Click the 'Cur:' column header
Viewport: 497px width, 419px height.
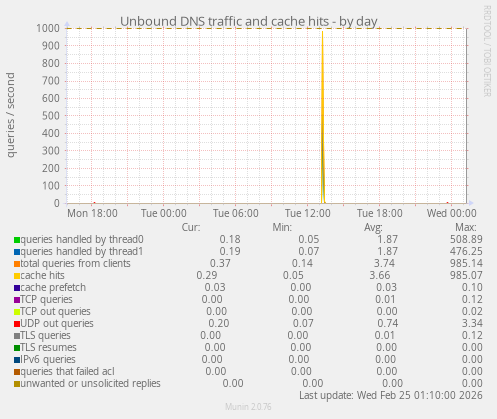click(191, 227)
